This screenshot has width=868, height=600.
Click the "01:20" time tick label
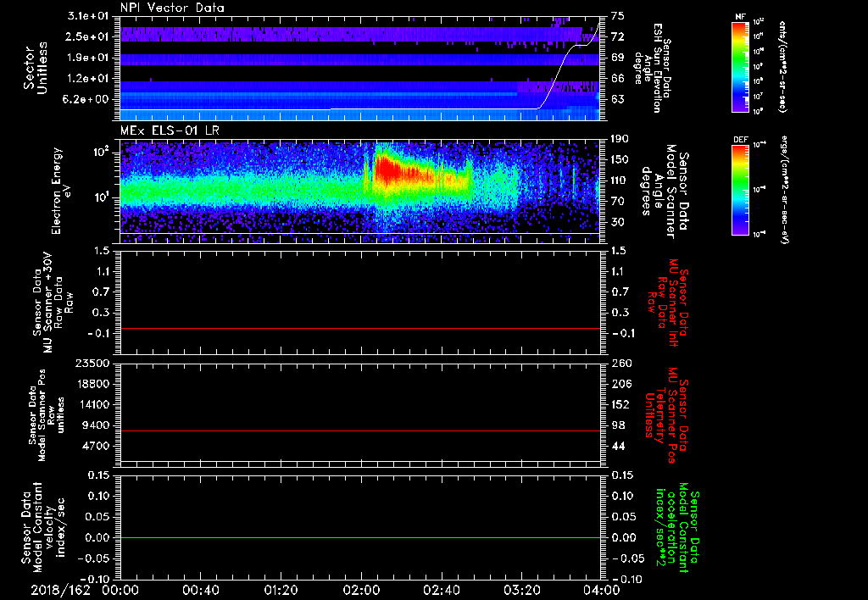click(281, 591)
